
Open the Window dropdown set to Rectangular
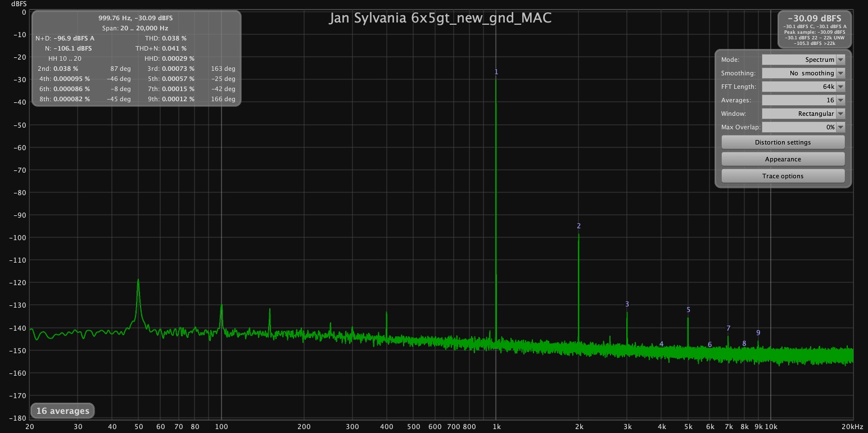click(803, 114)
